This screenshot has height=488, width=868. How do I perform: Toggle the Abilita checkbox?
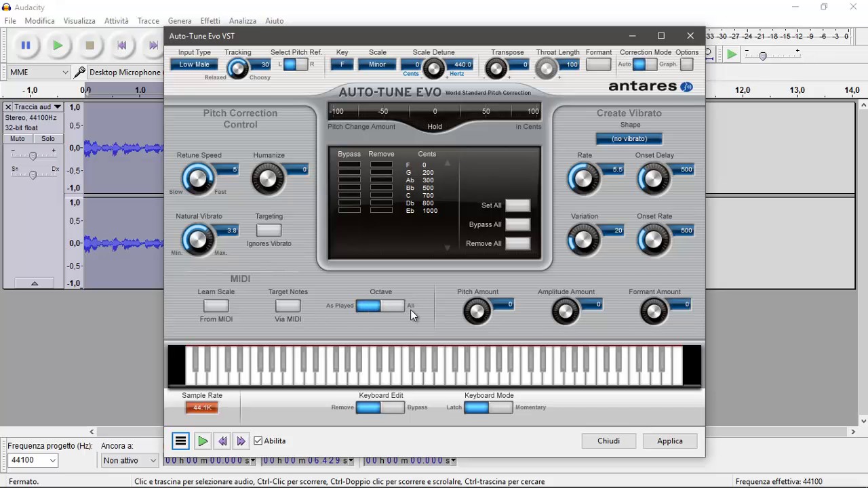click(x=258, y=441)
